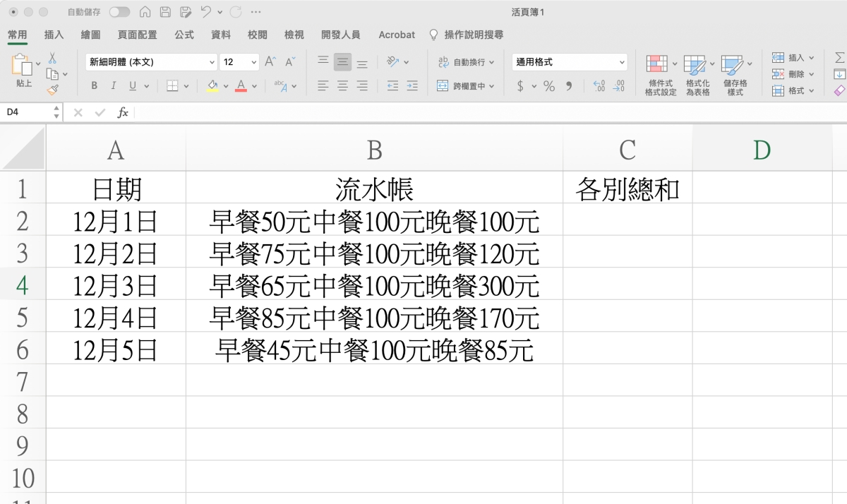This screenshot has width=847, height=504.
Task: Open 儲存格樣式 cell styles
Action: tap(735, 76)
